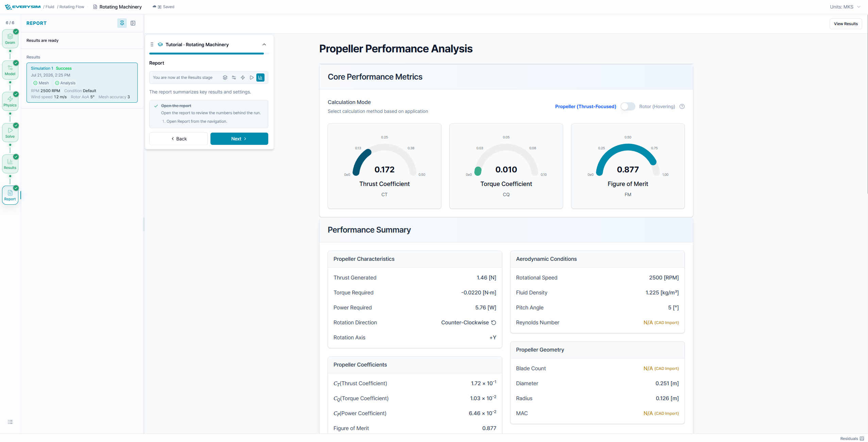Select the Simulation 1 Success result card
The image size is (868, 442).
pyautogui.click(x=82, y=83)
